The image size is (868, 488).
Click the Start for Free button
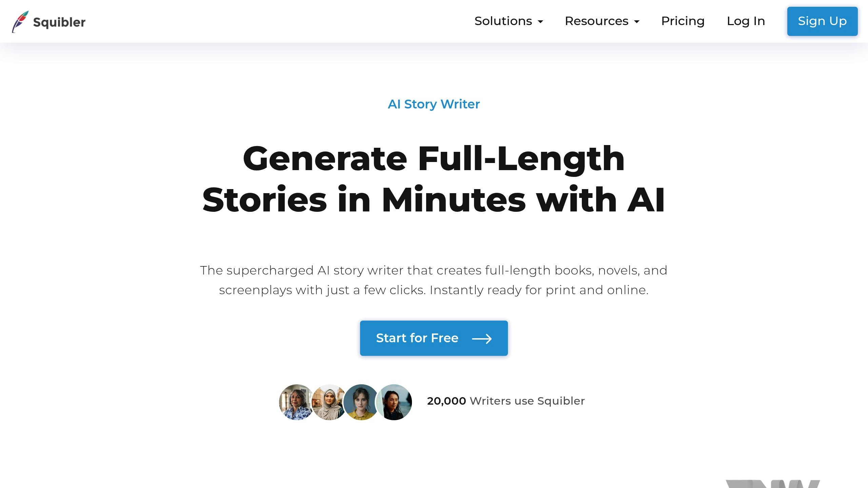(434, 338)
